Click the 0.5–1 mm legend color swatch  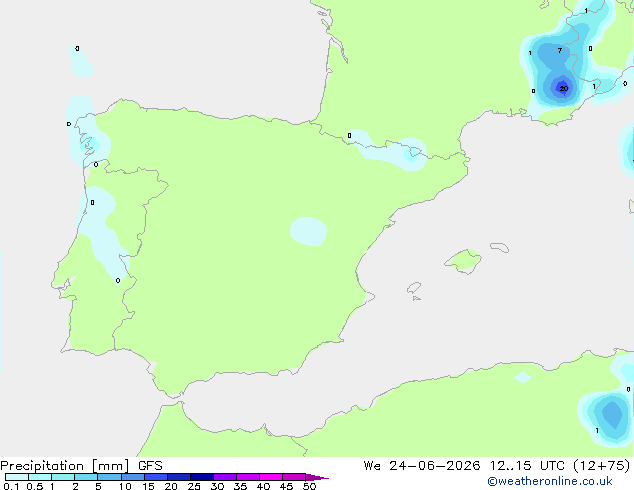[40, 477]
